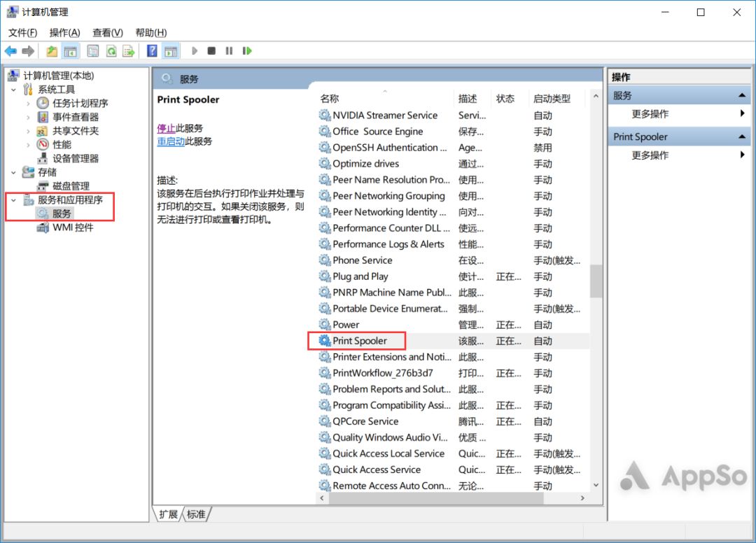756x543 pixels.
Task: Select the NVIDIA Streamer Service row
Action: (453, 115)
